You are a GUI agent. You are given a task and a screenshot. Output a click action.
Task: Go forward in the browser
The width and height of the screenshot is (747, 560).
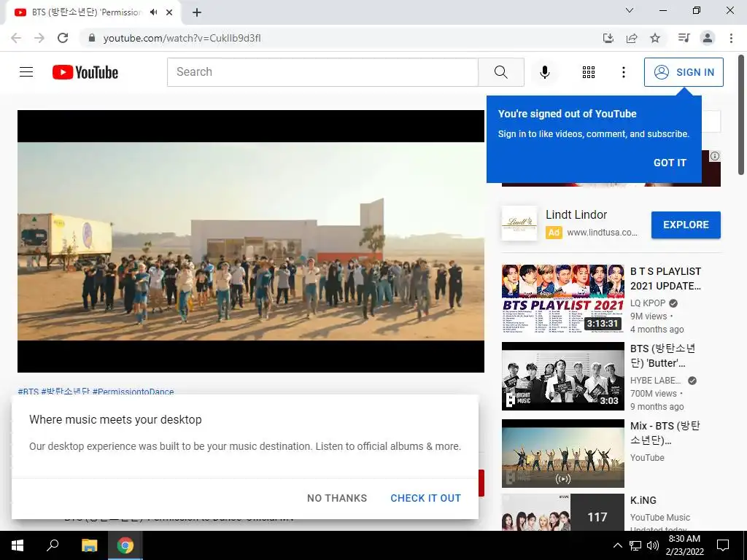tap(39, 38)
